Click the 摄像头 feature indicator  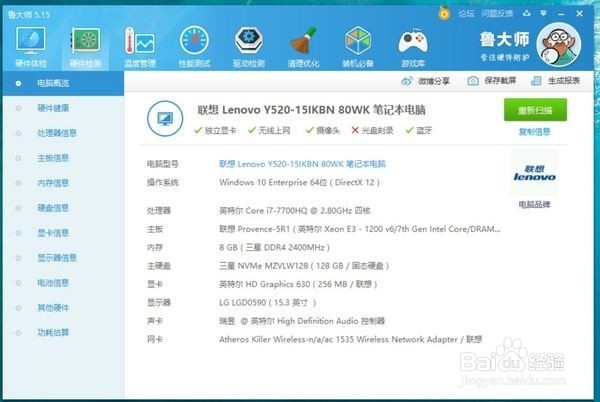pos(323,130)
